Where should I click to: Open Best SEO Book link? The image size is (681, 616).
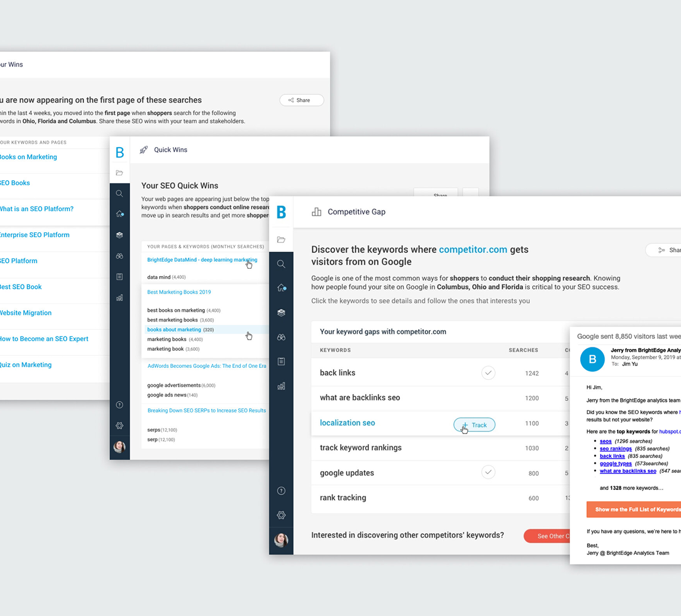coord(21,287)
